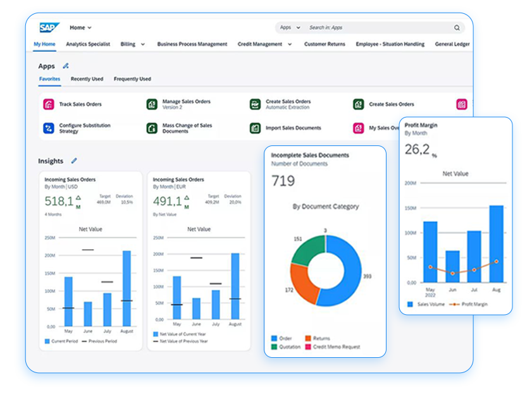Open Configure Substitution Strategy app icon
Image resolution: width=532 pixels, height=404 pixels.
click(48, 128)
